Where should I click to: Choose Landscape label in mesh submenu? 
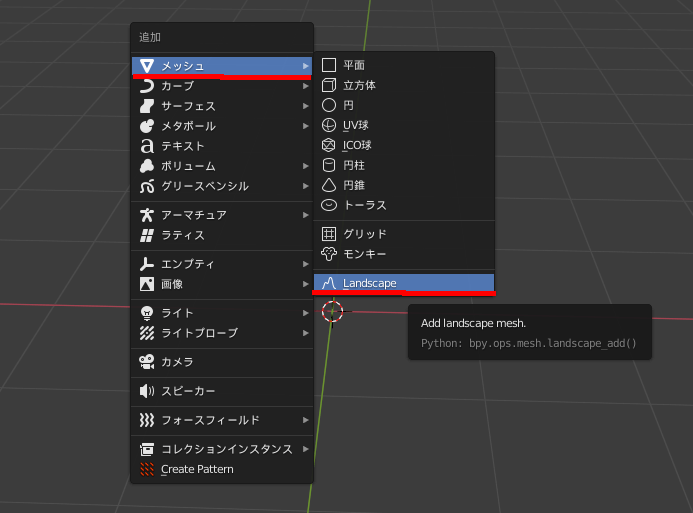pos(369,283)
